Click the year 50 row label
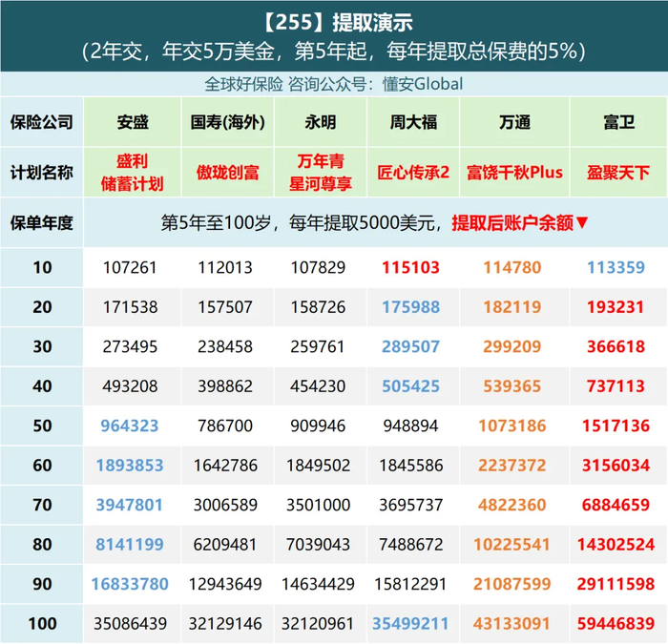Viewport: 668px width, 644px height. click(x=42, y=426)
